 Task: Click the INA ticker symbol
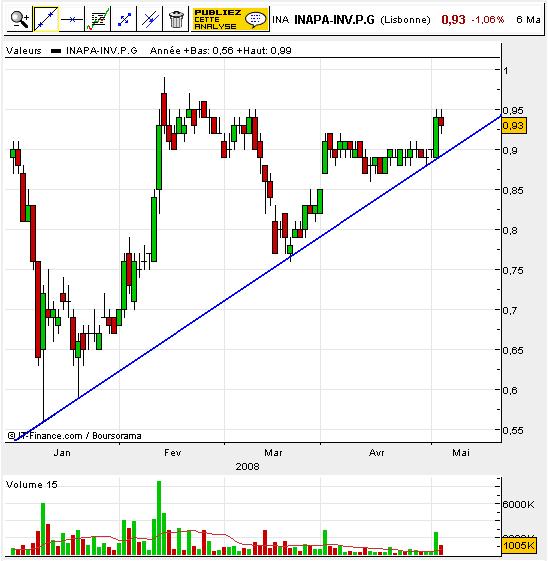[x=280, y=20]
